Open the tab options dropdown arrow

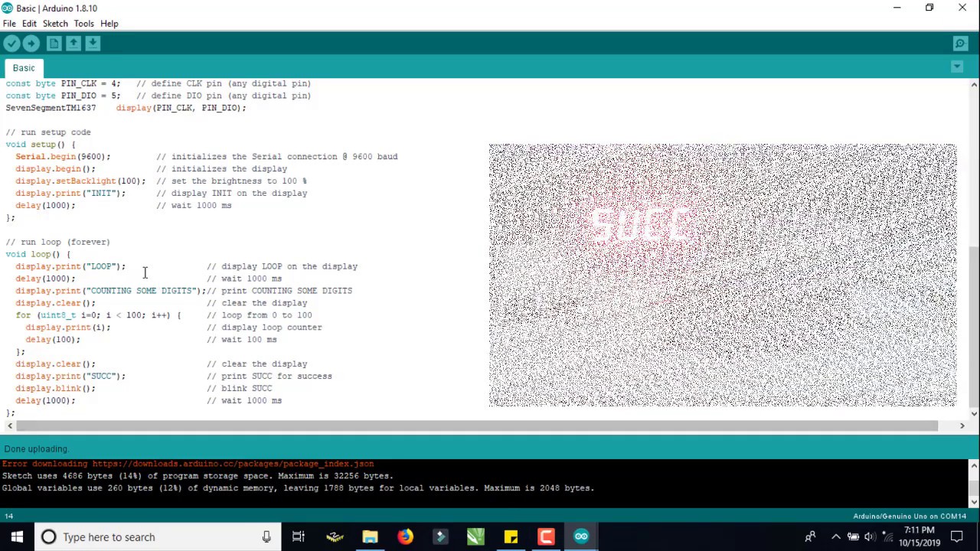[957, 67]
